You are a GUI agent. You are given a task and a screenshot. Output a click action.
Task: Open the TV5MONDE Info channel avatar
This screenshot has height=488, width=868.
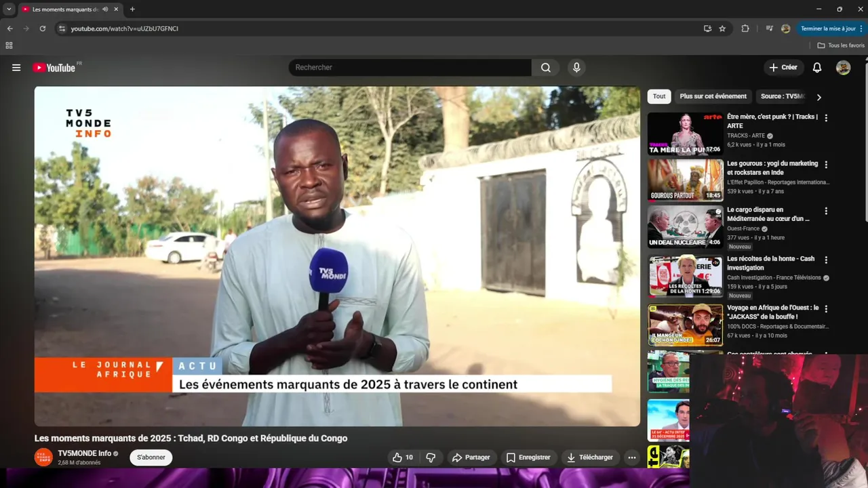pyautogui.click(x=43, y=457)
